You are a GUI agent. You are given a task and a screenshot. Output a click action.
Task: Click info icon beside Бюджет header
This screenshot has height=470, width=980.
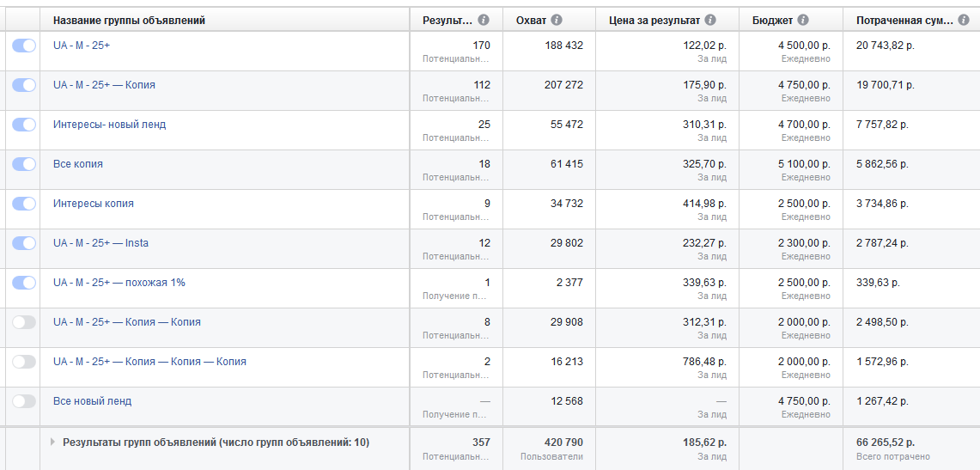802,20
